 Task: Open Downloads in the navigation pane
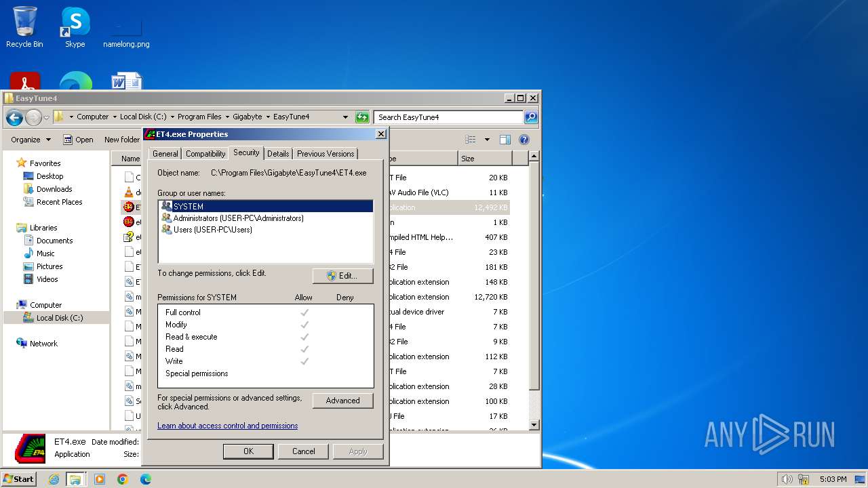pyautogui.click(x=54, y=189)
